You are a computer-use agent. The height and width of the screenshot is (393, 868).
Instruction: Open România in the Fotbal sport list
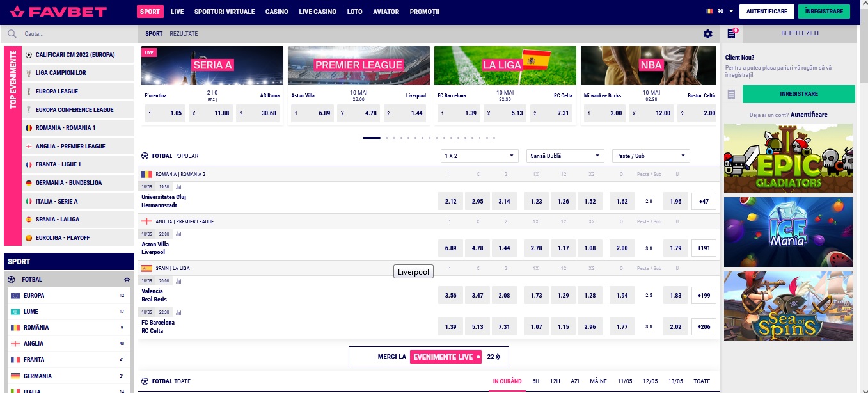point(70,328)
